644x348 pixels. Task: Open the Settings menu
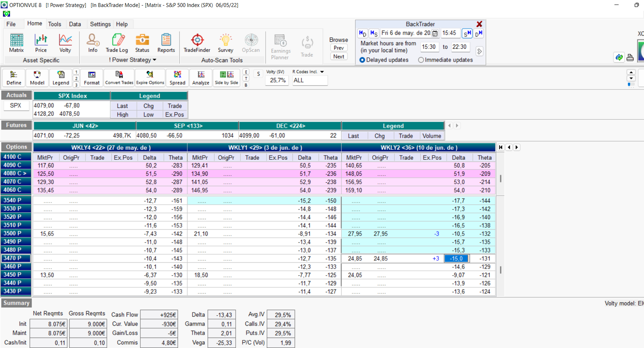pyautogui.click(x=100, y=24)
